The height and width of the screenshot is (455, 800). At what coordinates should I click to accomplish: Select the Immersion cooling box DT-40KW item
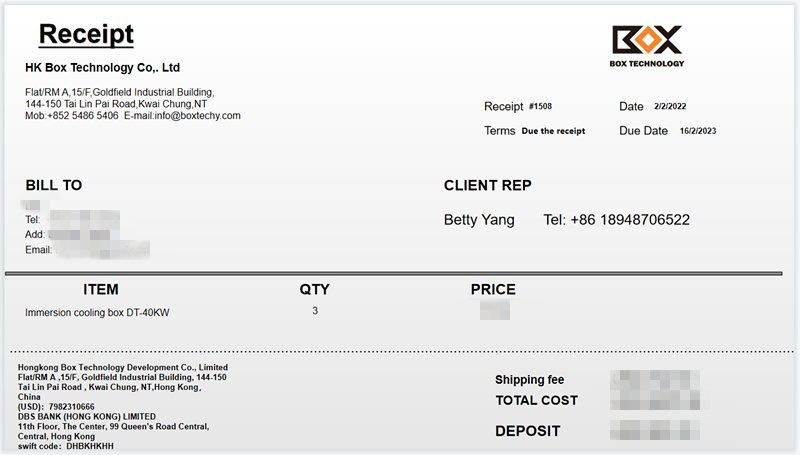click(97, 313)
